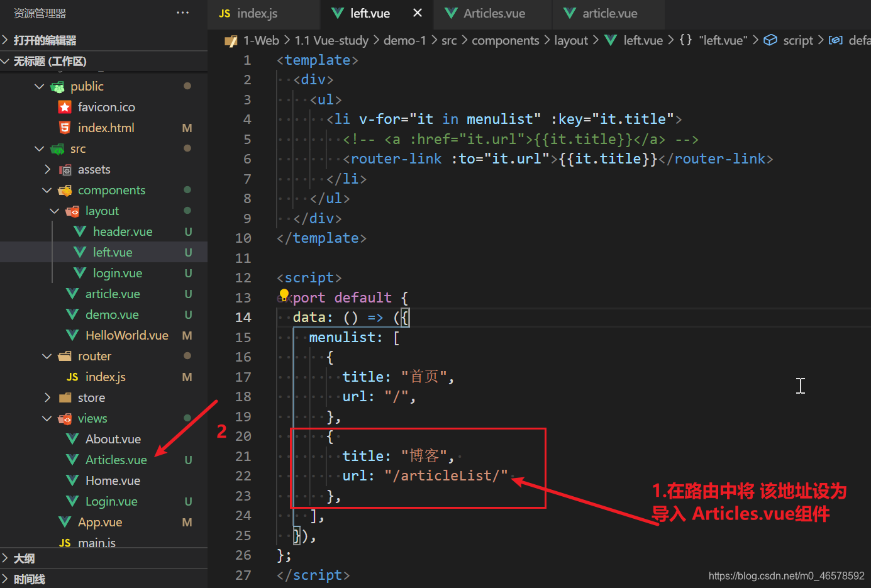Switch to the article.vue editor tab

pos(609,13)
